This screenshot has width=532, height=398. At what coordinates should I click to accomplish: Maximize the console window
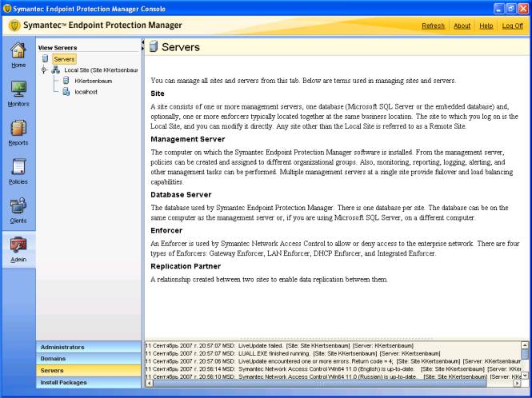tap(511, 9)
